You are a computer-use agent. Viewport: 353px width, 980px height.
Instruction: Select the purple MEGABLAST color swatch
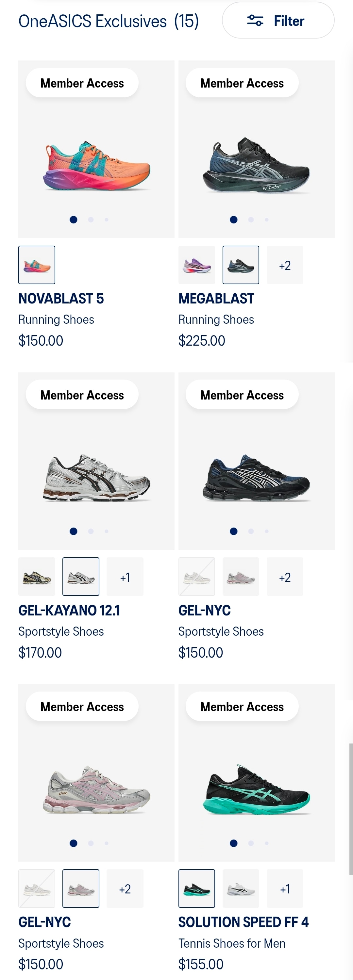(196, 265)
